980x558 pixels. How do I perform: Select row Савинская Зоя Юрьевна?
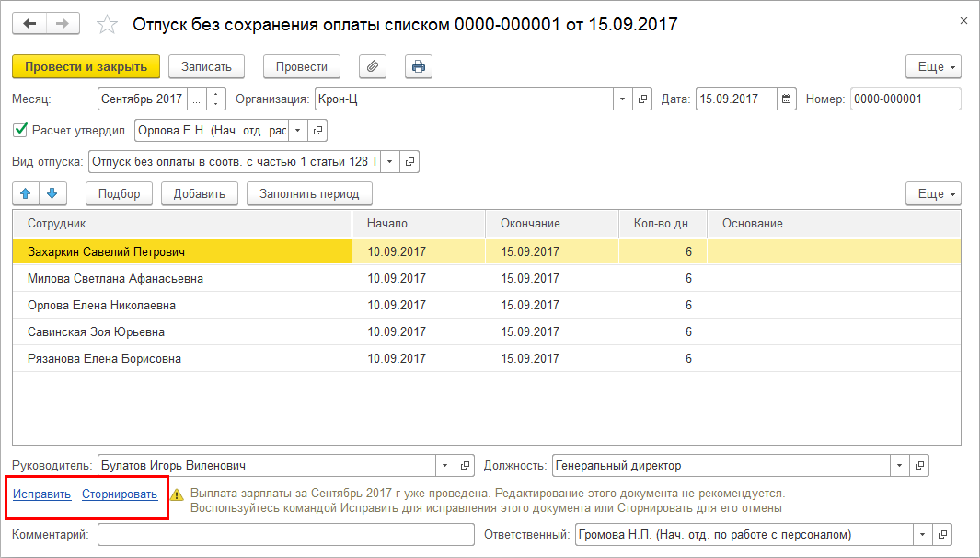coord(486,331)
